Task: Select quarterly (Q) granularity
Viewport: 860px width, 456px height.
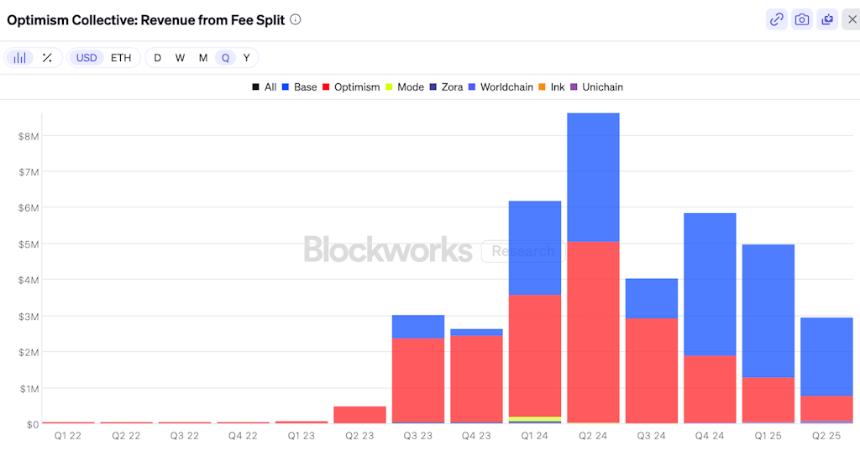Action: pyautogui.click(x=225, y=58)
